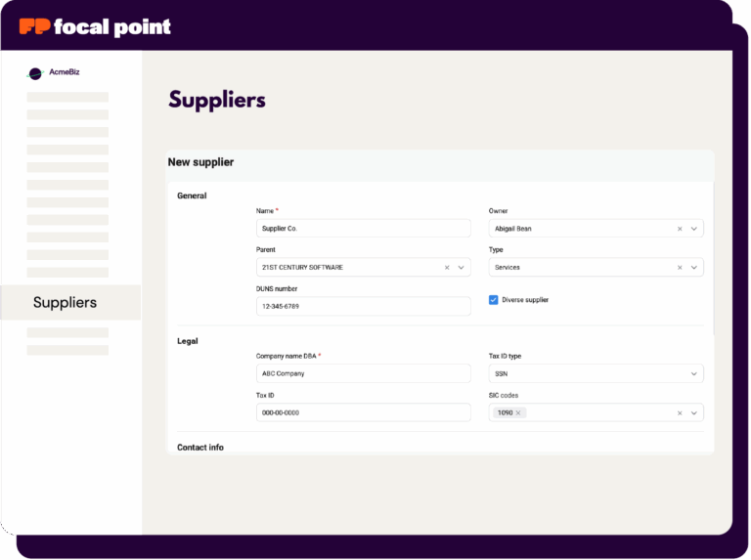The image size is (751, 560).
Task: Open the Tax ID type dropdown
Action: tap(694, 373)
